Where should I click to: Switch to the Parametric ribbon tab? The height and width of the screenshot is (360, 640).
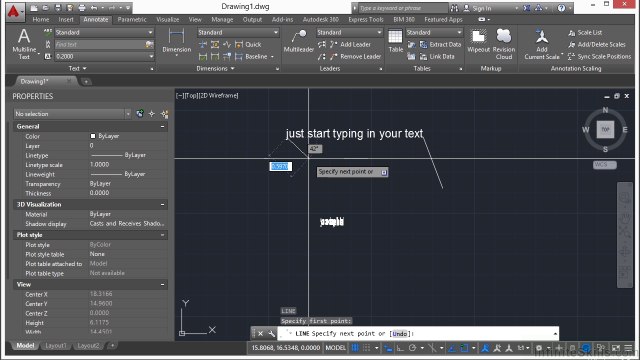(132, 20)
